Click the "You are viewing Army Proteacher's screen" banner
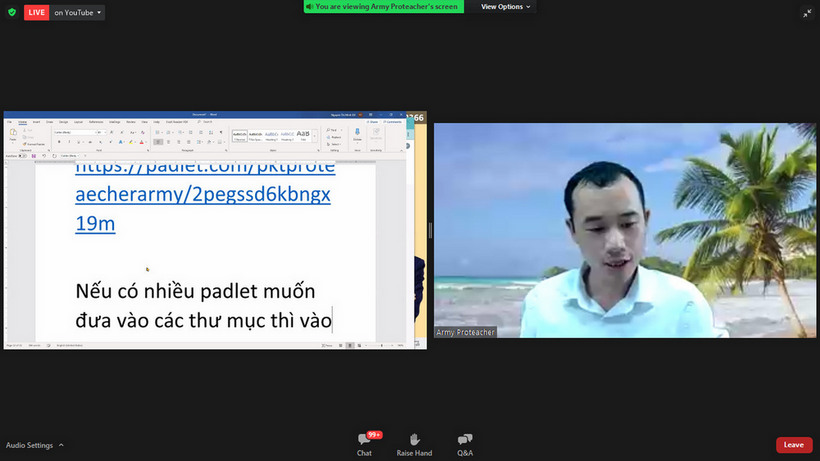This screenshot has height=461, width=820. [384, 7]
